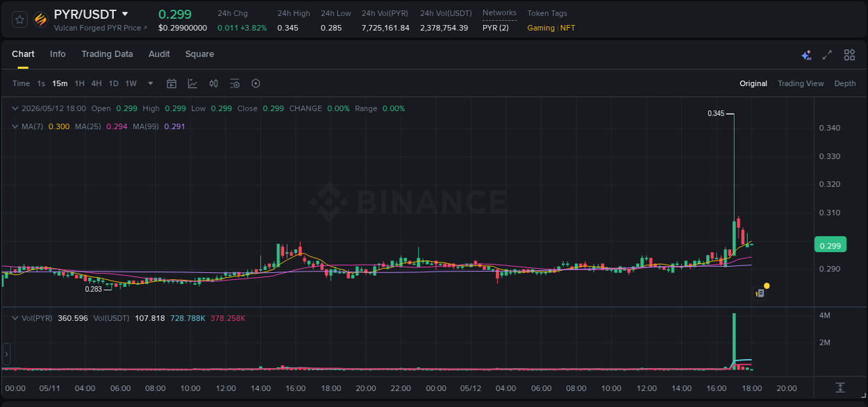The height and width of the screenshot is (407, 868).
Task: Open the Trading Data tab
Action: pyautogui.click(x=107, y=54)
